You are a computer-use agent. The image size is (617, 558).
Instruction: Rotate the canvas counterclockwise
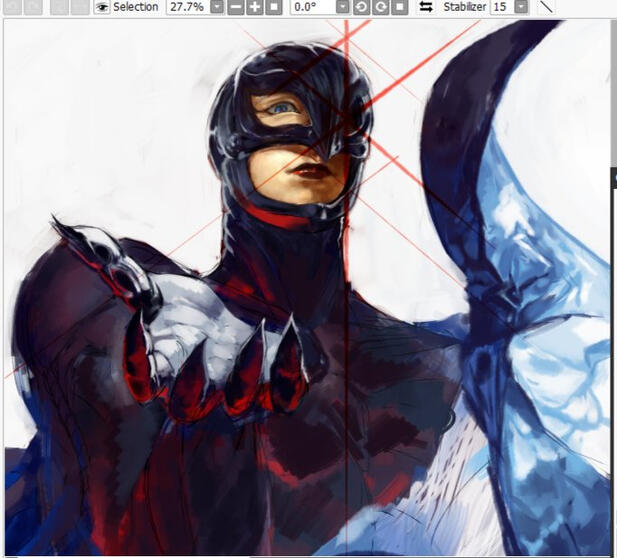pos(363,7)
